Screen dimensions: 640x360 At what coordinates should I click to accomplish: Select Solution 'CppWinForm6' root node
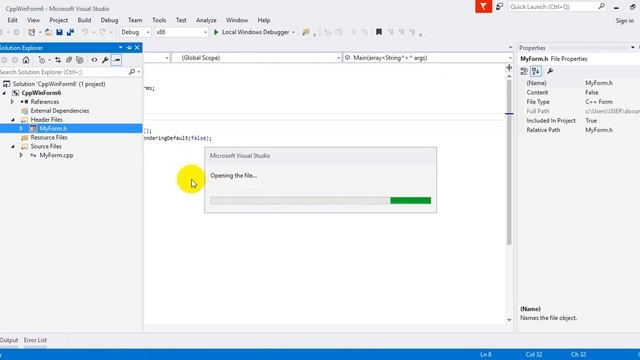pyautogui.click(x=59, y=84)
